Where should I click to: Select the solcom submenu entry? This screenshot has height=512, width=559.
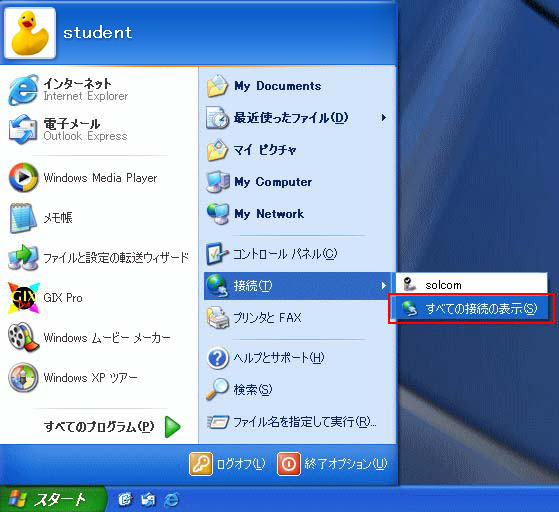pyautogui.click(x=471, y=285)
